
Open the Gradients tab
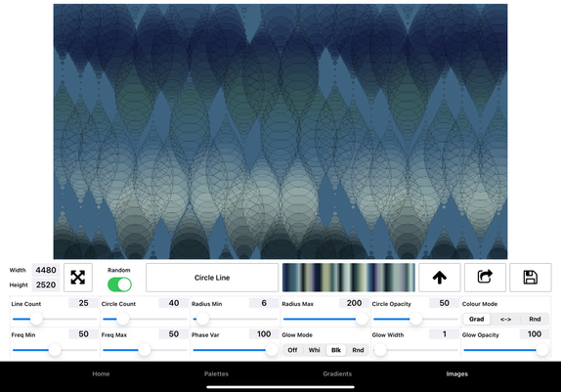click(337, 373)
